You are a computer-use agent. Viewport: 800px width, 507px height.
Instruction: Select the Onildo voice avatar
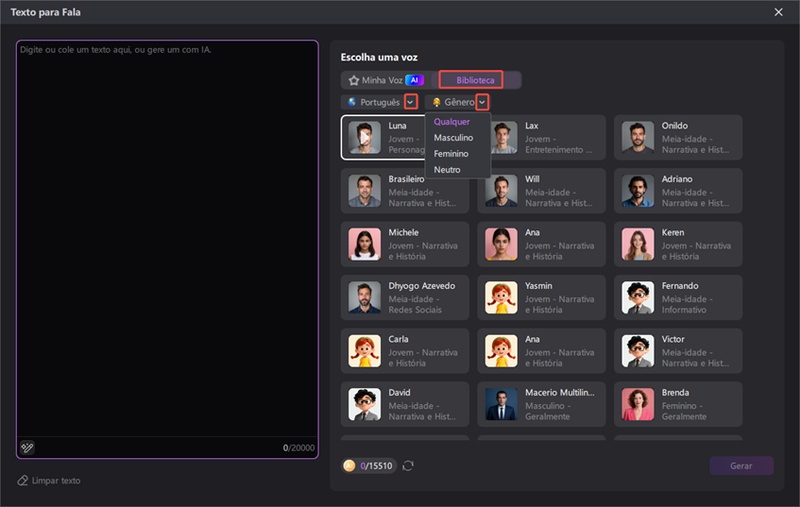pos(638,137)
